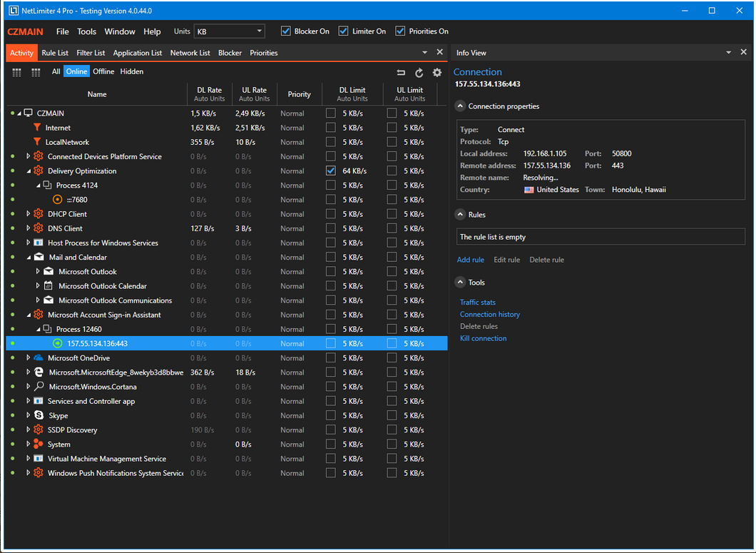Collapse the Delivery Optimization tree node
Screen dimensions: 756x553
(x=29, y=171)
